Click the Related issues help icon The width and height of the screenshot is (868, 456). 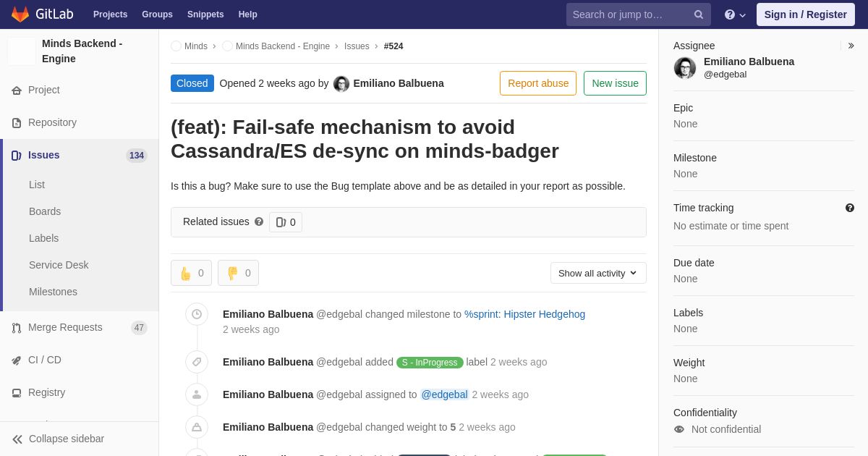coord(259,221)
